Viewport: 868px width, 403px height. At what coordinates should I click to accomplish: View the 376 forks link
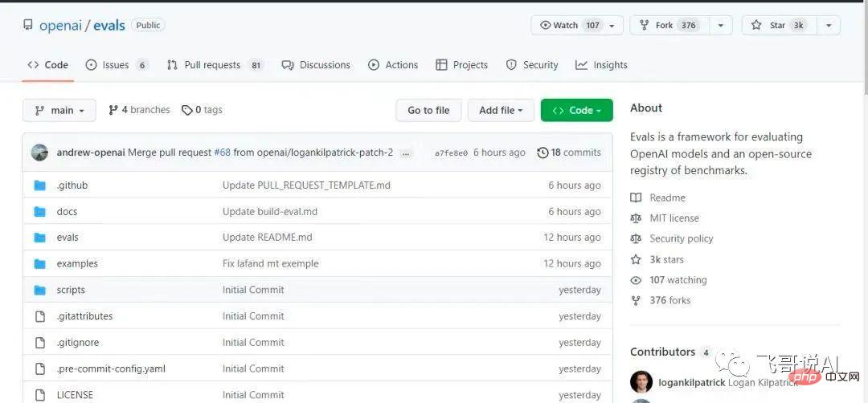[660, 300]
